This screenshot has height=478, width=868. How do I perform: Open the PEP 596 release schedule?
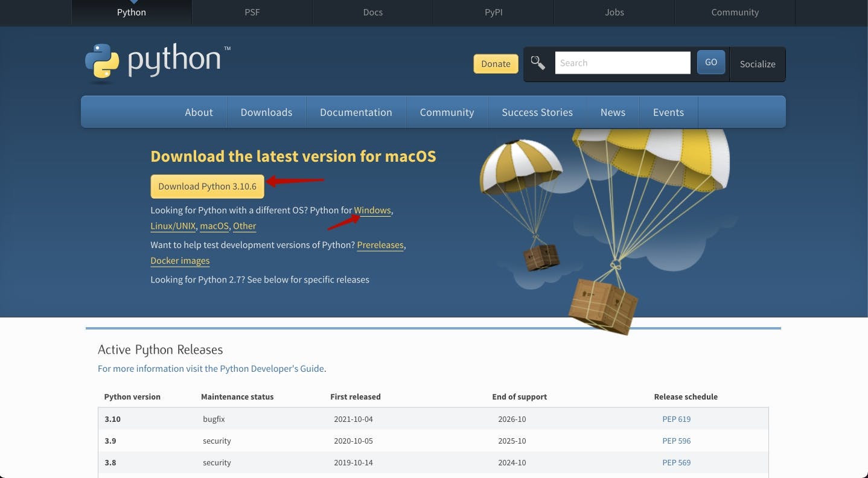point(676,441)
